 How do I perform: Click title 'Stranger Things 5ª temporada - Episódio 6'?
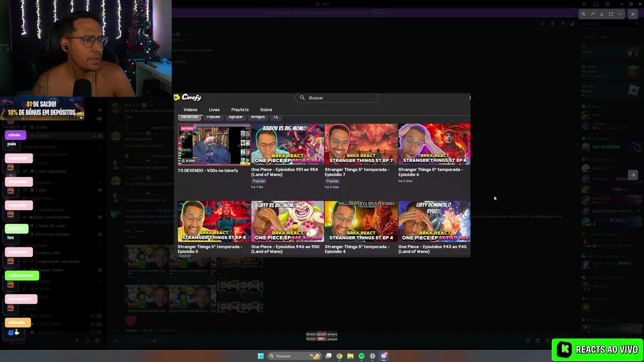pyautogui.click(x=431, y=171)
